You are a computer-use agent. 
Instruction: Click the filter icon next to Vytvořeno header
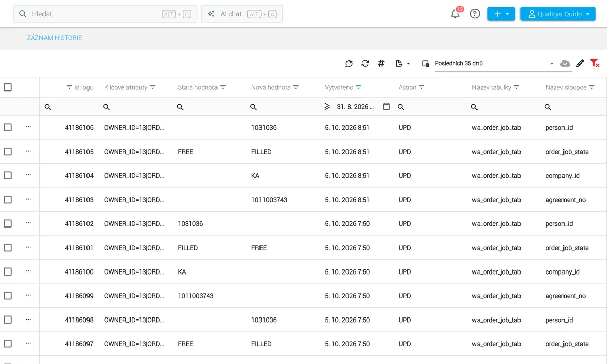(x=359, y=87)
